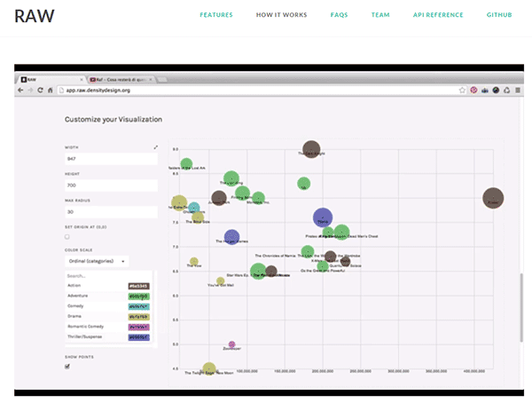The image size is (532, 403).
Task: Open the API Reference link
Action: tap(438, 15)
